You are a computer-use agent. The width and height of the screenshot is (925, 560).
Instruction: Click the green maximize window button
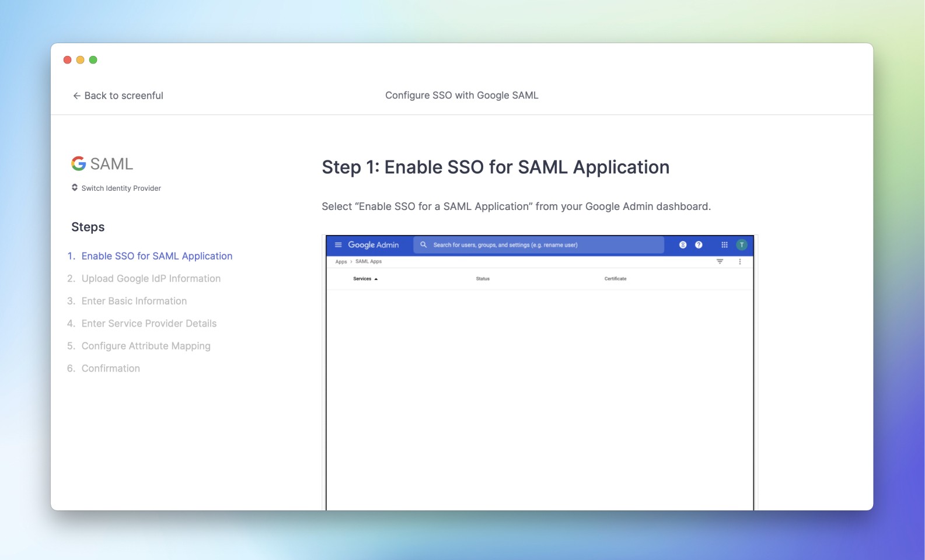93,60
